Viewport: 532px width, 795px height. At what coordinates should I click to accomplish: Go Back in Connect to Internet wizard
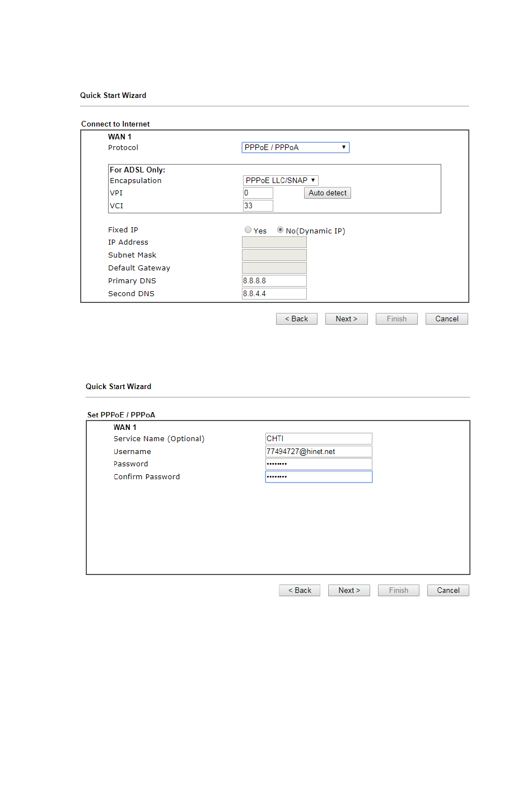tap(297, 319)
